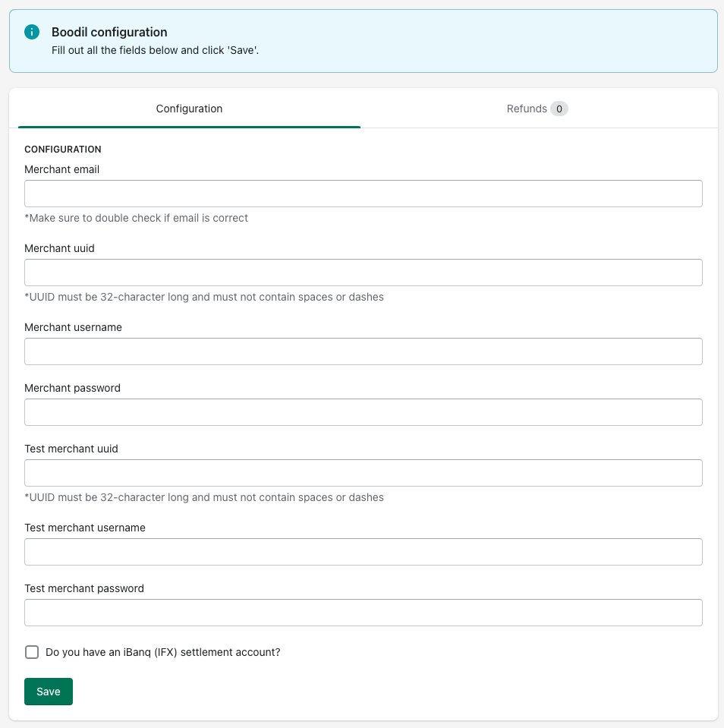Click into the Merchant uuid text box

[363, 273]
